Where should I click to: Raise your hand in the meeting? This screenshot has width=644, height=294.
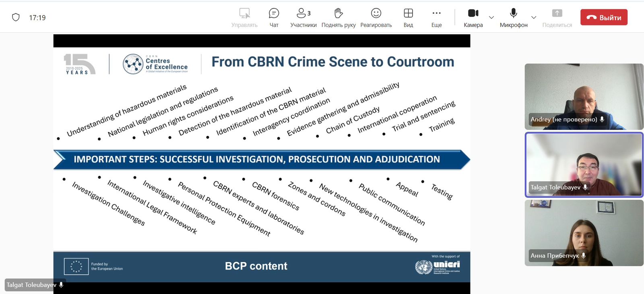click(339, 14)
